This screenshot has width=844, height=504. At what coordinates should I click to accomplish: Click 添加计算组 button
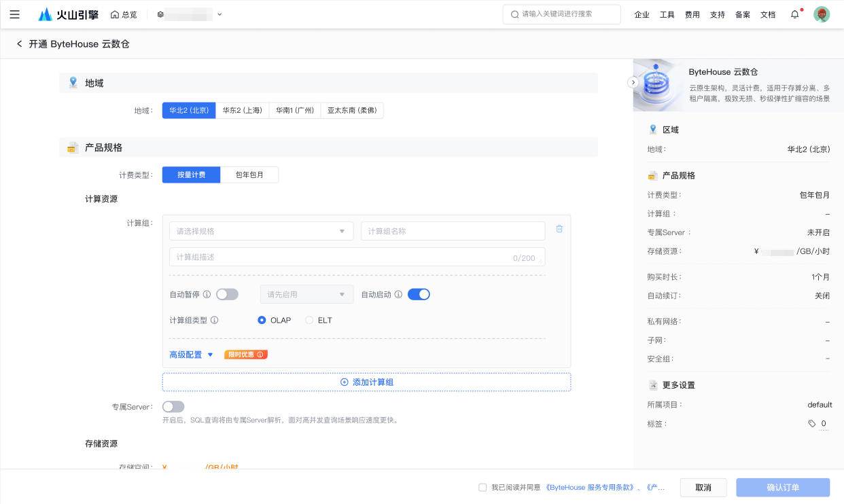tap(366, 382)
